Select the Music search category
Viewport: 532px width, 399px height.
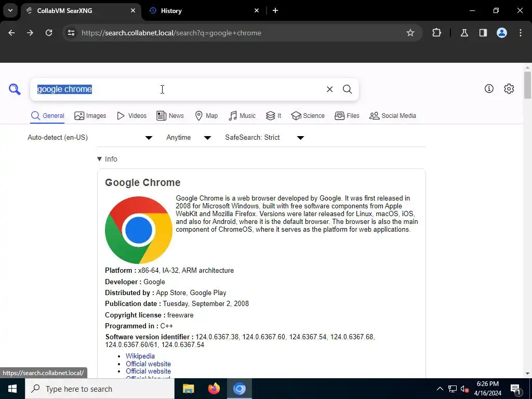pos(242,116)
